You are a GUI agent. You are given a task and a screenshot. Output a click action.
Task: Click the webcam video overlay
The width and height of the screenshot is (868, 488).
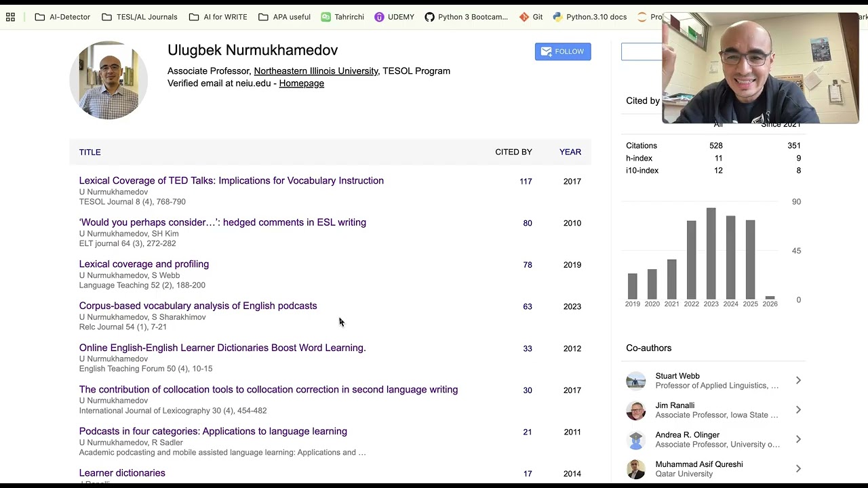tap(760, 68)
